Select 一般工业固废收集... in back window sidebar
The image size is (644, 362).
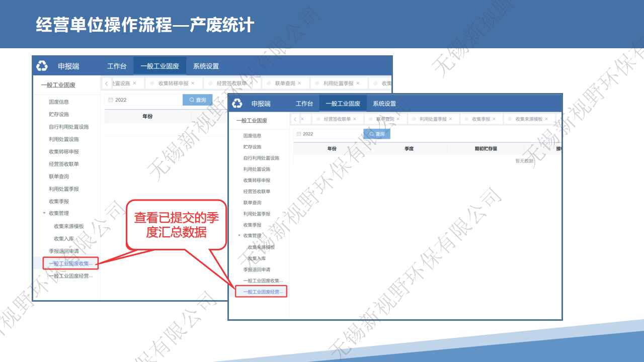[x=70, y=263]
